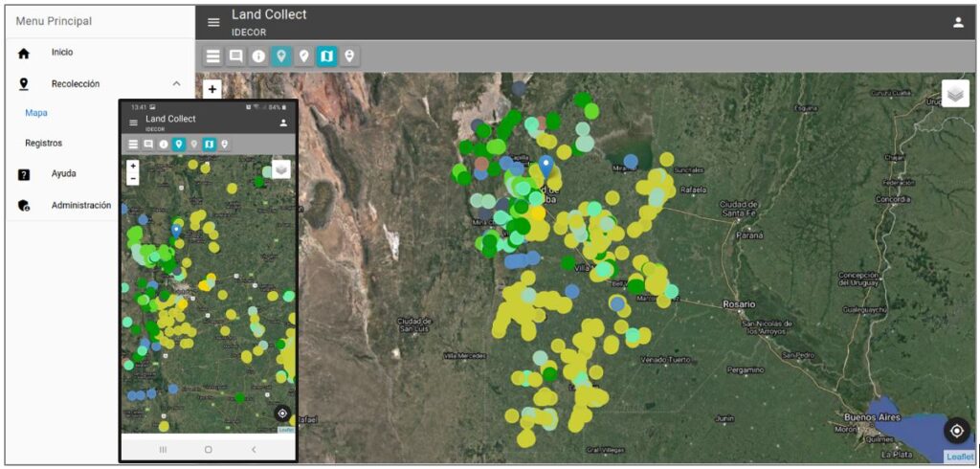Viewport: 980px width, 469px height.
Task: Tap the Android back button on the phone
Action: pyautogui.click(x=254, y=450)
